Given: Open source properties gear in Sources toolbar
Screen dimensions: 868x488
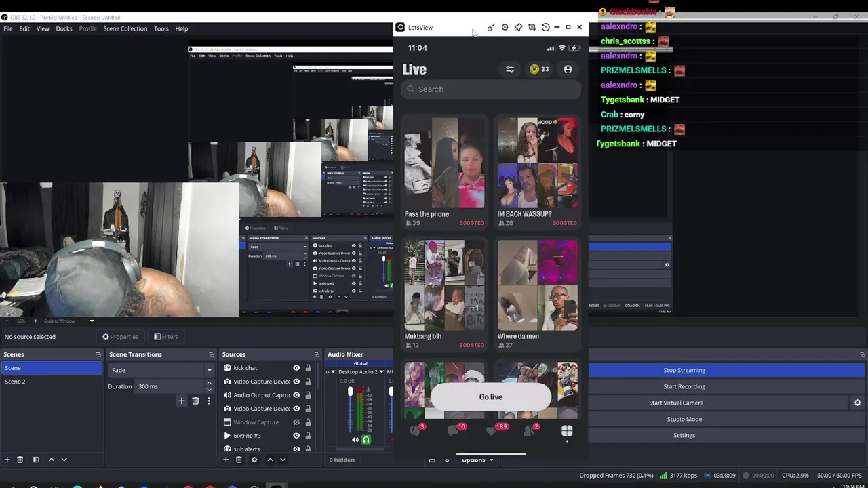Looking at the screenshot, I should point(254,460).
